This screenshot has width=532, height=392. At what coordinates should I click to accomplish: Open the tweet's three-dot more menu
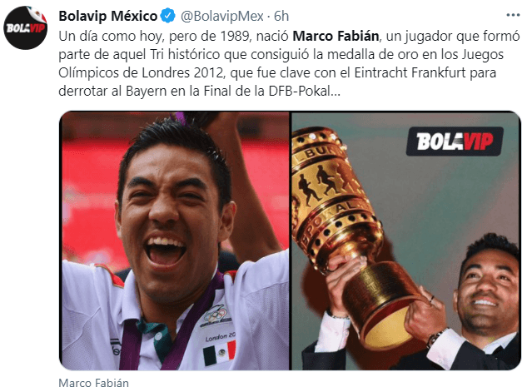click(513, 15)
